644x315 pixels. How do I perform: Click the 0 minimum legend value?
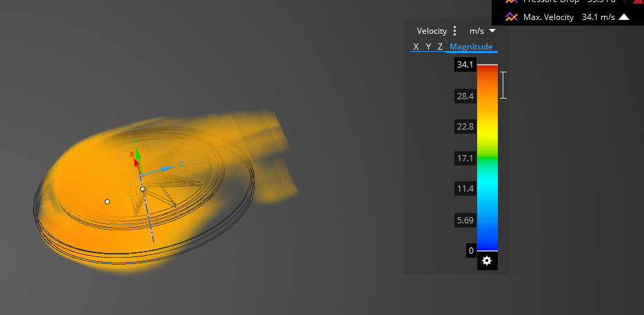point(471,250)
